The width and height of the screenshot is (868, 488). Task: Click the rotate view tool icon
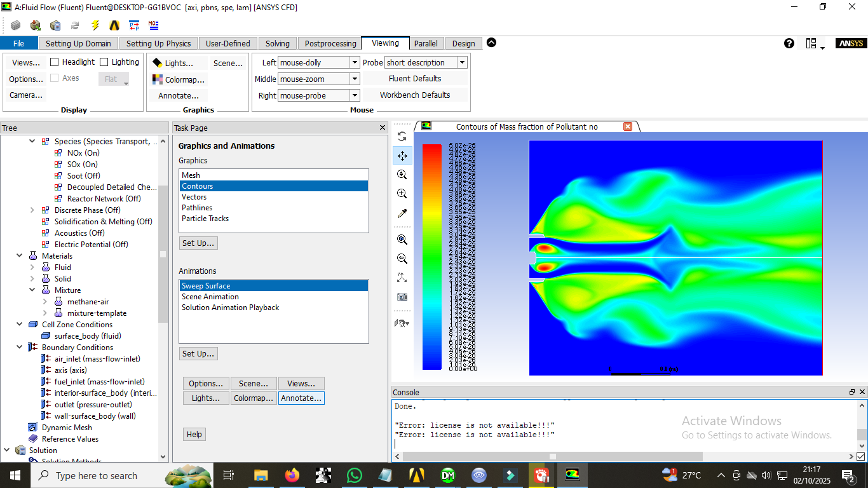click(x=402, y=136)
